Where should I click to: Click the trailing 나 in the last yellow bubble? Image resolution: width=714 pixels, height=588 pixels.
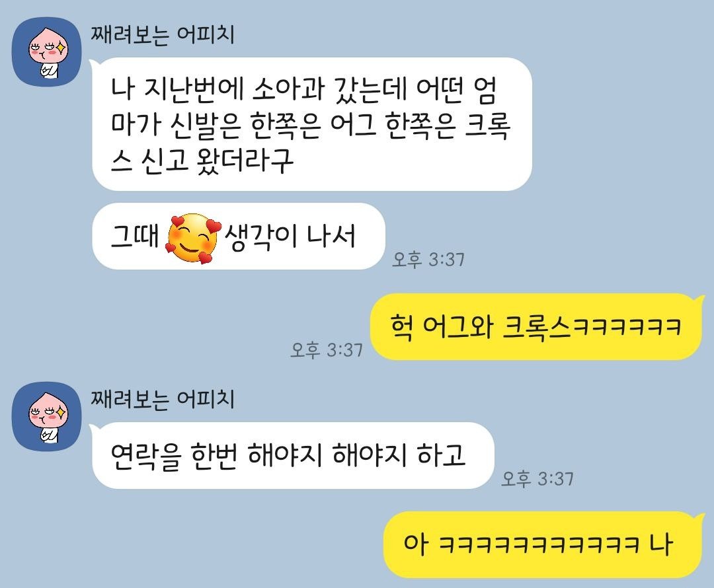point(660,544)
